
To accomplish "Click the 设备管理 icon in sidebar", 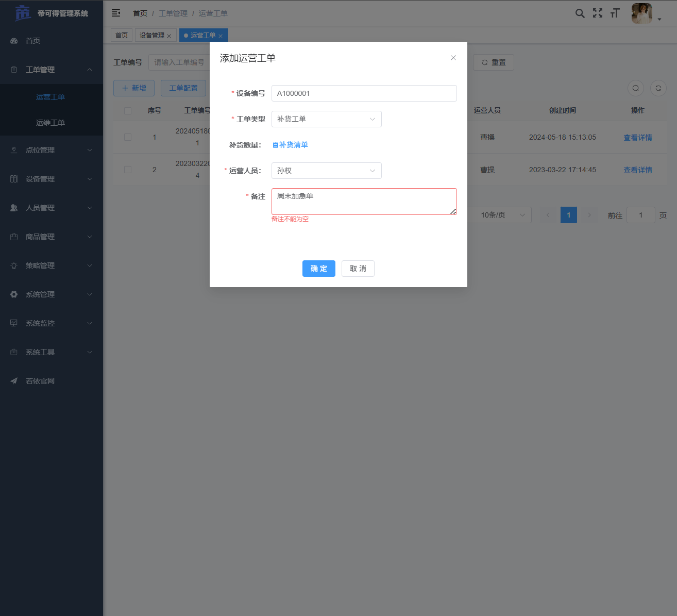I will (x=14, y=179).
